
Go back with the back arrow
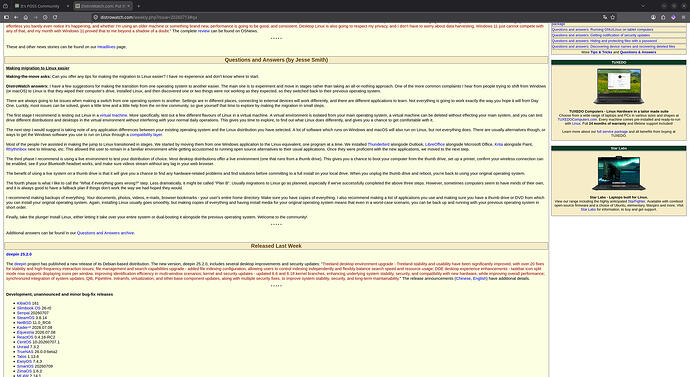[x=16, y=17]
